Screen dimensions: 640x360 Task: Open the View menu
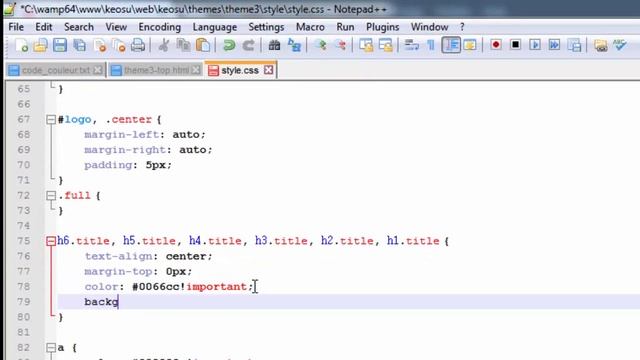tap(116, 27)
